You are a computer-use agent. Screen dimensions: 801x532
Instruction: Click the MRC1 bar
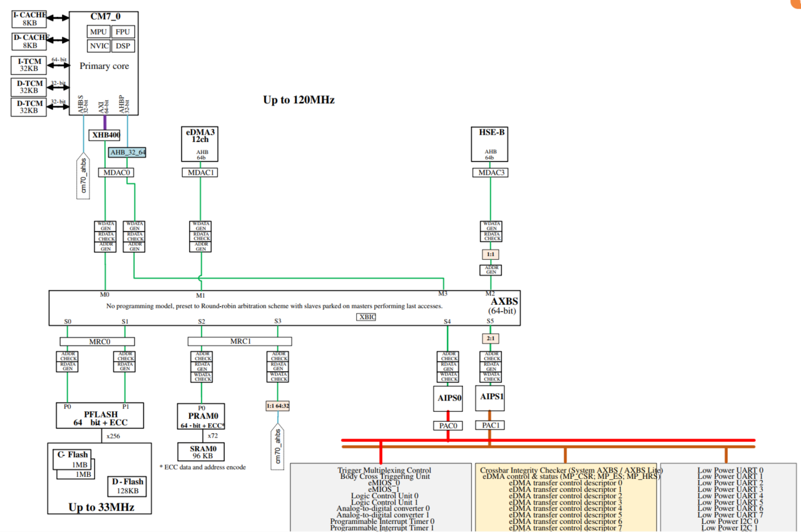[x=240, y=342]
